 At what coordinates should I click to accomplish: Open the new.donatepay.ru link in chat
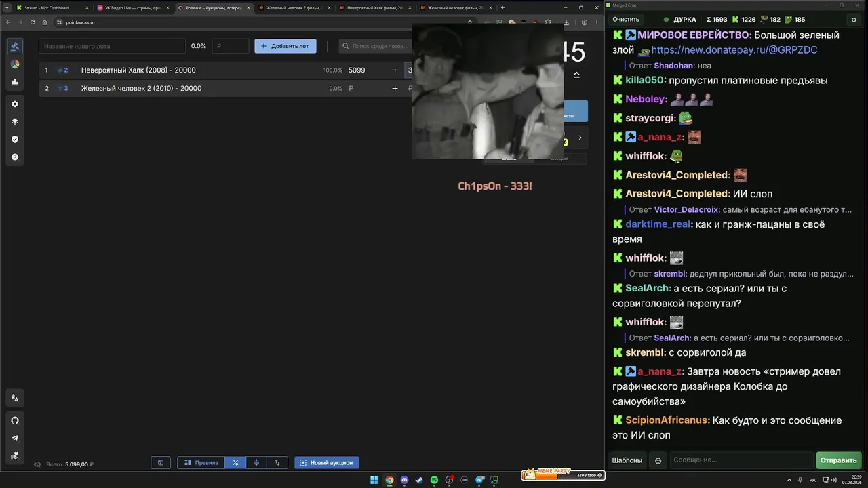coord(734,50)
